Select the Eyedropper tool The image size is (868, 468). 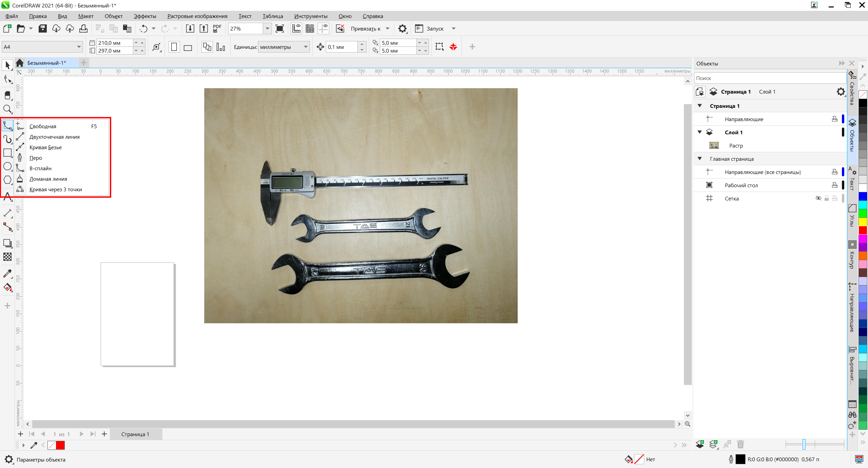pos(7,273)
